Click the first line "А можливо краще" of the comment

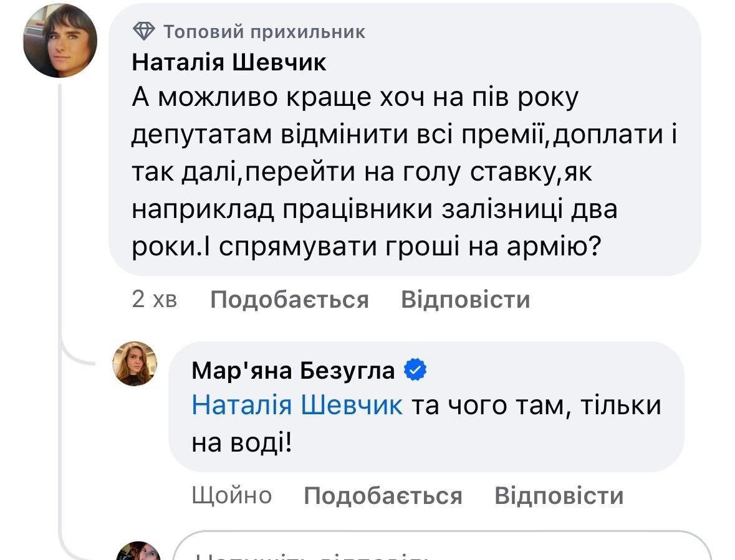pos(355,98)
